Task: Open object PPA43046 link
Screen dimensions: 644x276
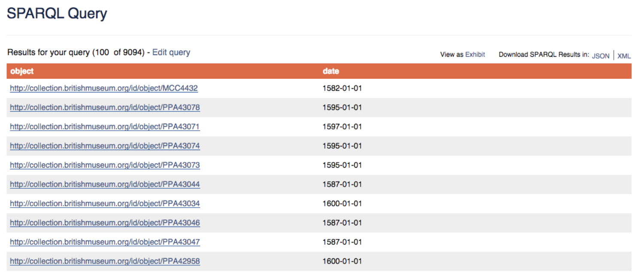Action: pyautogui.click(x=105, y=223)
